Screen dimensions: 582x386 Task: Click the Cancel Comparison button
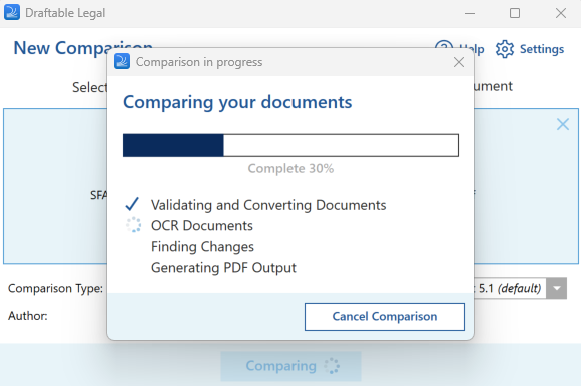point(385,317)
